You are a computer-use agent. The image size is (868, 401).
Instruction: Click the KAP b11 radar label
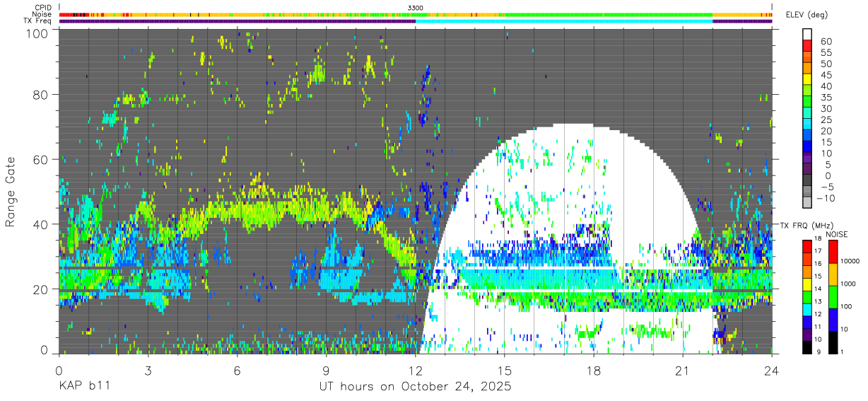pyautogui.click(x=83, y=387)
